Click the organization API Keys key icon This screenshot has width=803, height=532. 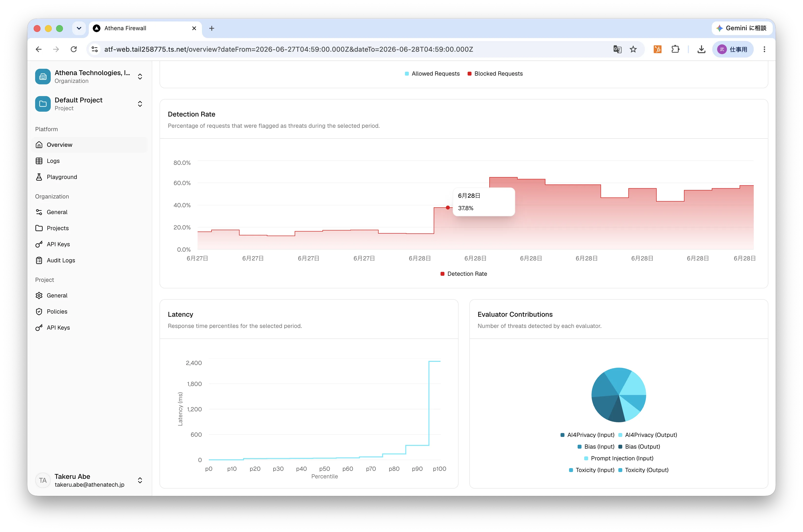(x=39, y=244)
